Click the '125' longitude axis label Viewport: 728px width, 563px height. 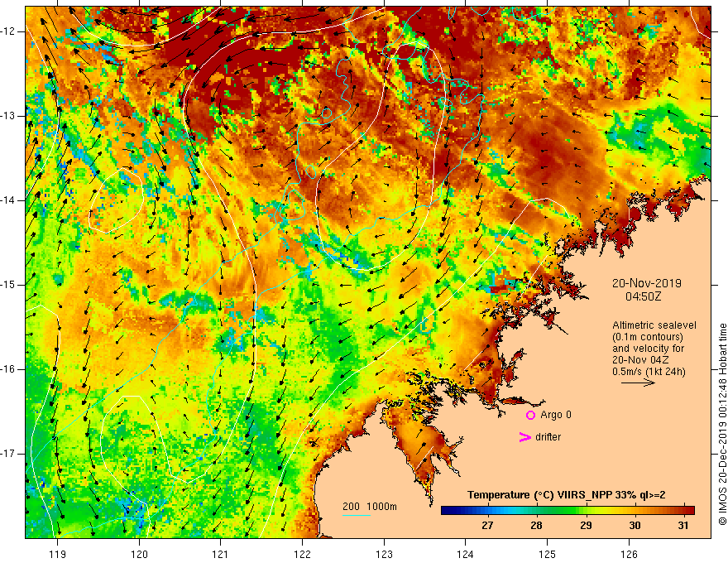click(548, 554)
